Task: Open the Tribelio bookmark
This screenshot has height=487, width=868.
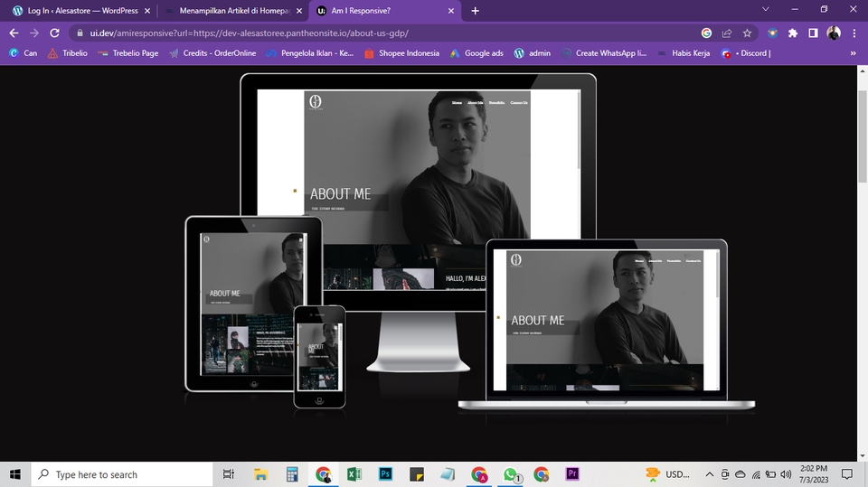Action: click(68, 53)
